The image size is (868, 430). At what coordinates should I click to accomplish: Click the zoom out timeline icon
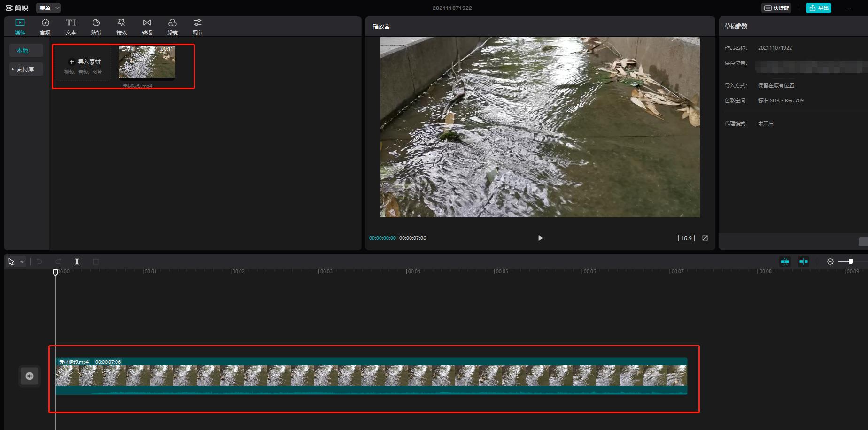(x=830, y=261)
